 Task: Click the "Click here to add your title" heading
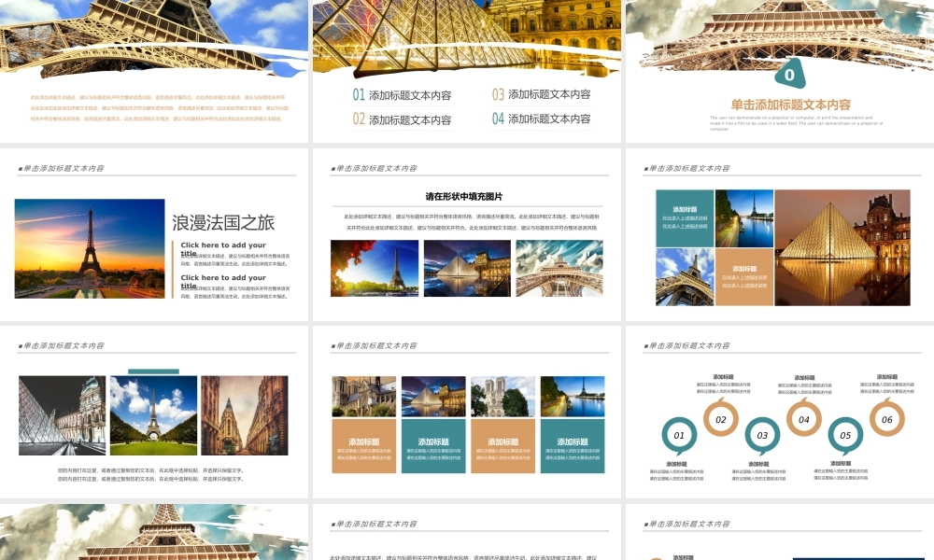(x=223, y=246)
